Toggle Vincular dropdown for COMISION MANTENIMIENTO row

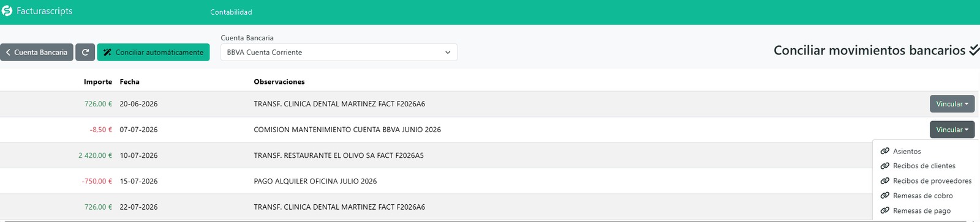coord(952,130)
